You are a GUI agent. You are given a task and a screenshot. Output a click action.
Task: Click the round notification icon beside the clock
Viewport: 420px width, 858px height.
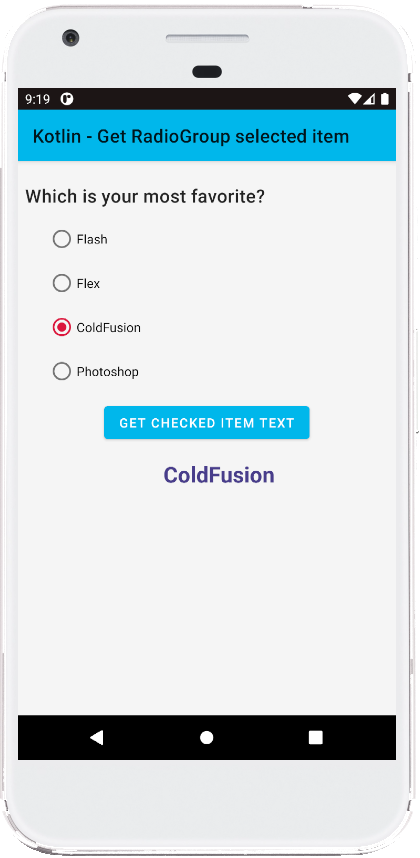coord(67,99)
